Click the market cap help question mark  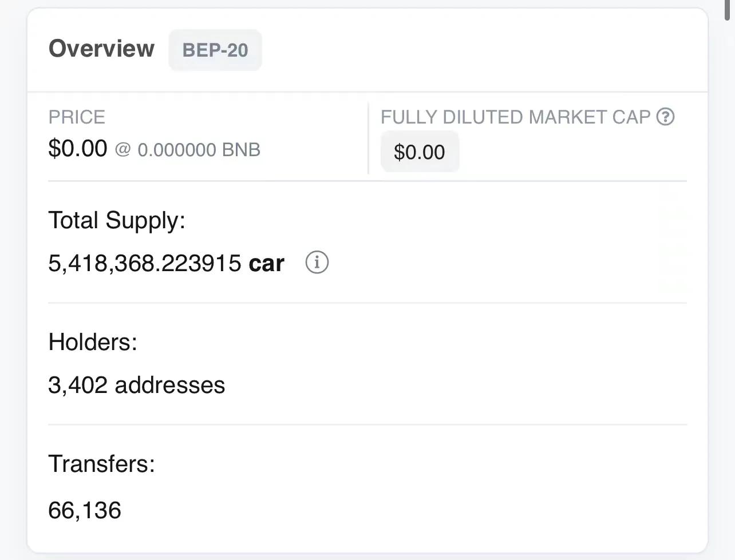coord(665,117)
